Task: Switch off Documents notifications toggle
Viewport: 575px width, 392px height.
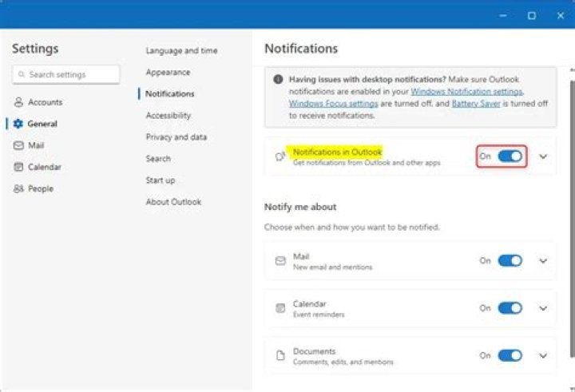Action: [x=510, y=356]
